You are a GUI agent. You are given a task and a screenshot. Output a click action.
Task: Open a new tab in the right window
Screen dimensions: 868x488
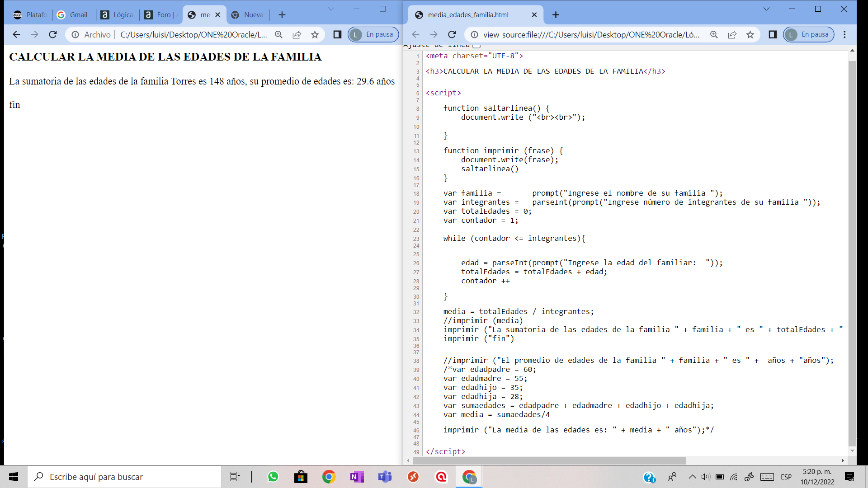pyautogui.click(x=556, y=15)
